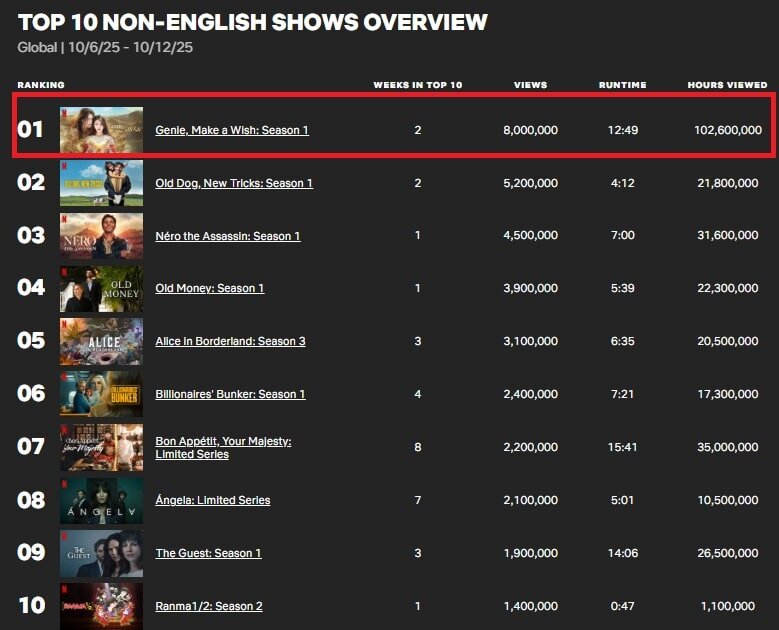The height and width of the screenshot is (630, 779).
Task: Open Ángela: Limited Series link
Action: click(213, 500)
